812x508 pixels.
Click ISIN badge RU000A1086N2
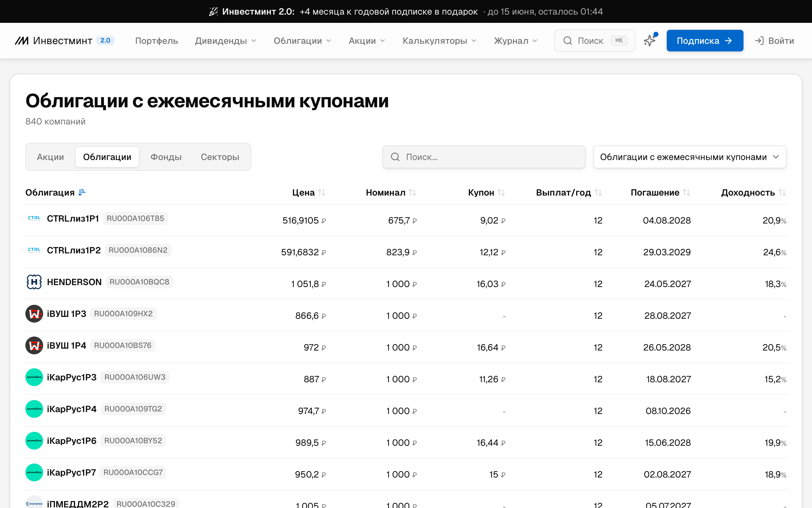(138, 250)
